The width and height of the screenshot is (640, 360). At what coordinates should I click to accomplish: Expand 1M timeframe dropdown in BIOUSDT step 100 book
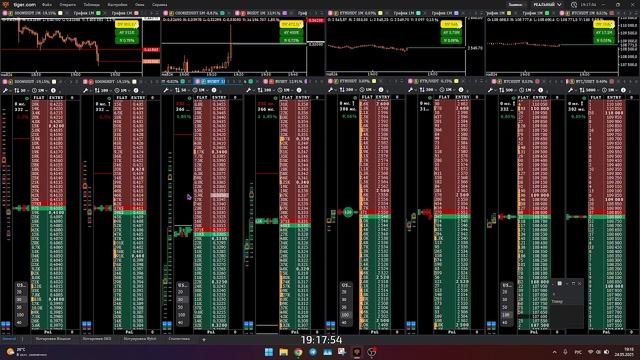point(286,90)
